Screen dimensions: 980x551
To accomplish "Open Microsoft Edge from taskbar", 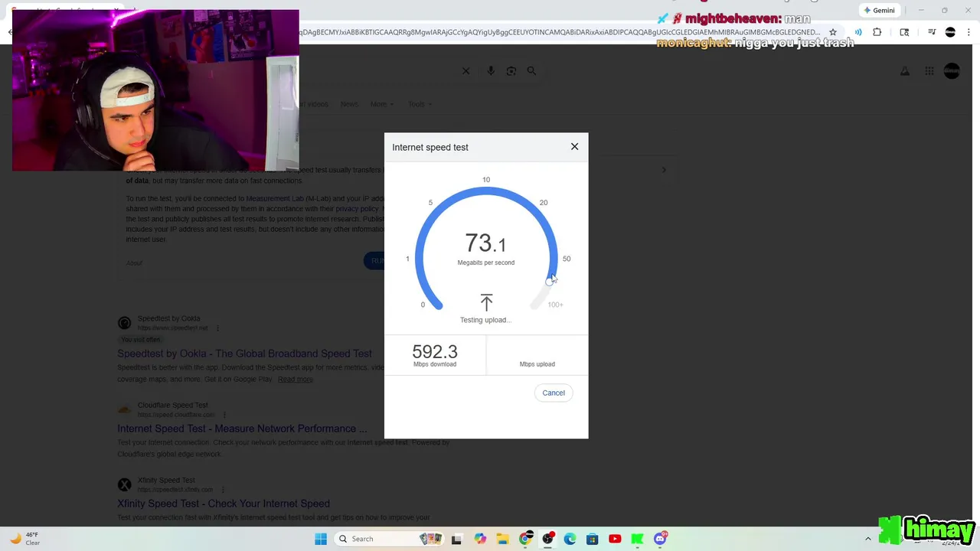I will 570,539.
